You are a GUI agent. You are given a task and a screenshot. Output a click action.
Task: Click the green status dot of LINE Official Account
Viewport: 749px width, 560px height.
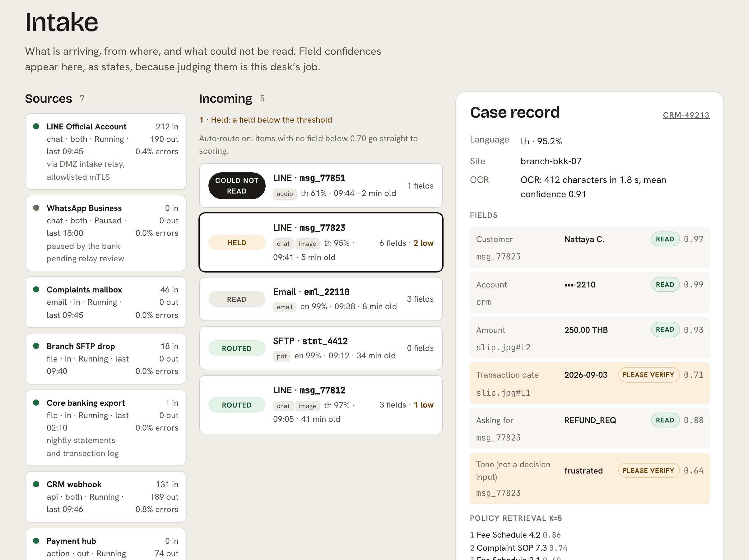pos(36,126)
